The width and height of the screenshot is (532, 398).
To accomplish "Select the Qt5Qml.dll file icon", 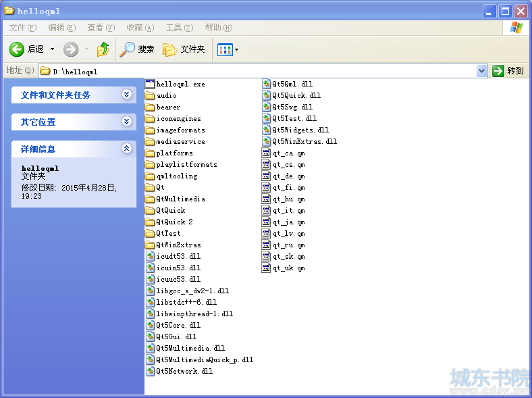I will coord(267,84).
